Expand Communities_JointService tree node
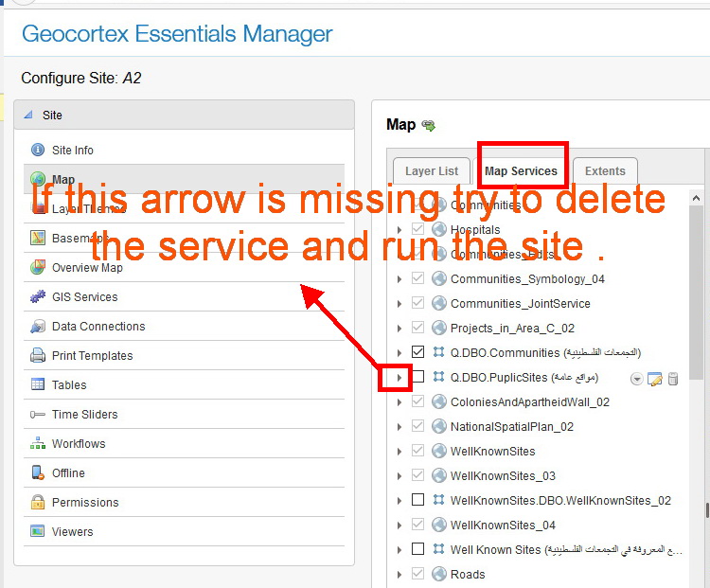Screen dimensions: 710x588 click(399, 304)
